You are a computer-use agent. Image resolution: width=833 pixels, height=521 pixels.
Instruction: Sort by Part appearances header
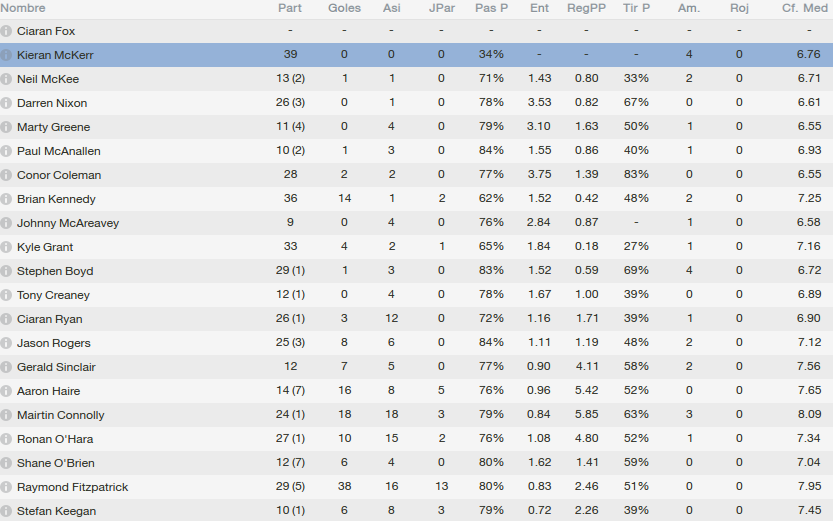tap(290, 8)
